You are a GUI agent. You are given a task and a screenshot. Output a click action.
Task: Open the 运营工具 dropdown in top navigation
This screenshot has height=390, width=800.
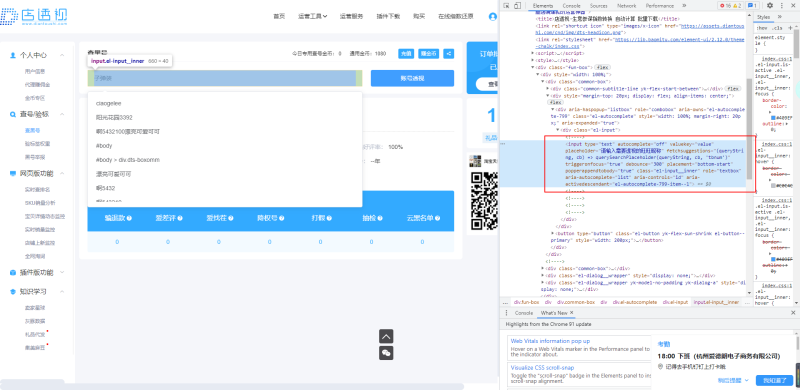click(312, 16)
